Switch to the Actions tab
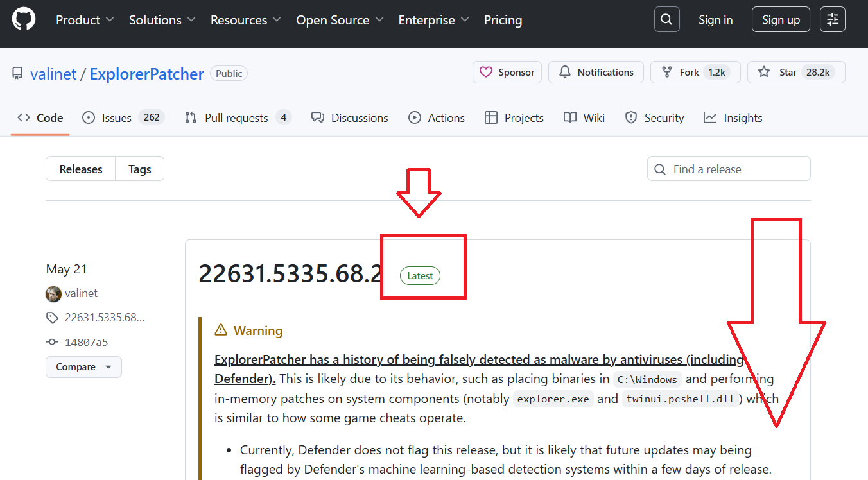Viewport: 868px width, 480px height. tap(437, 118)
